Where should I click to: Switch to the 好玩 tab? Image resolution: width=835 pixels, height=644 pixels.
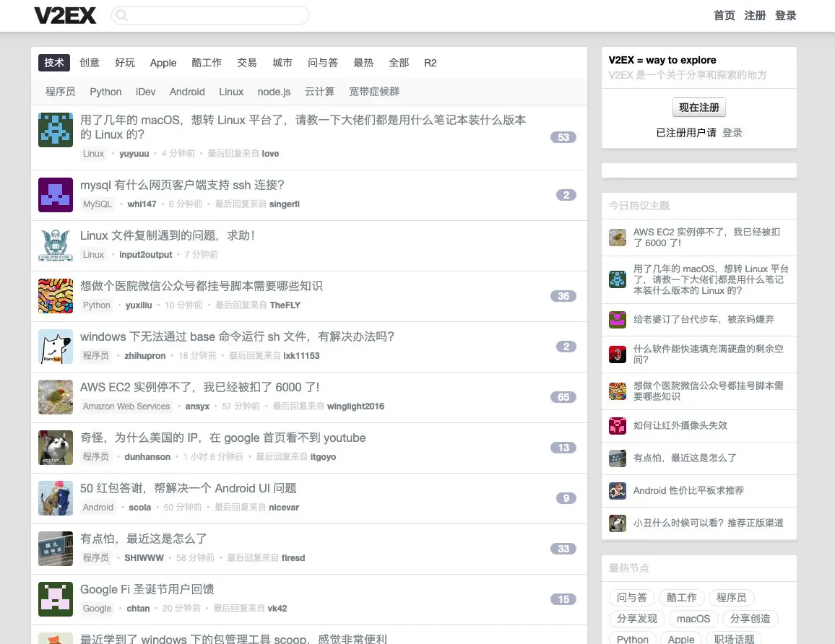tap(125, 63)
